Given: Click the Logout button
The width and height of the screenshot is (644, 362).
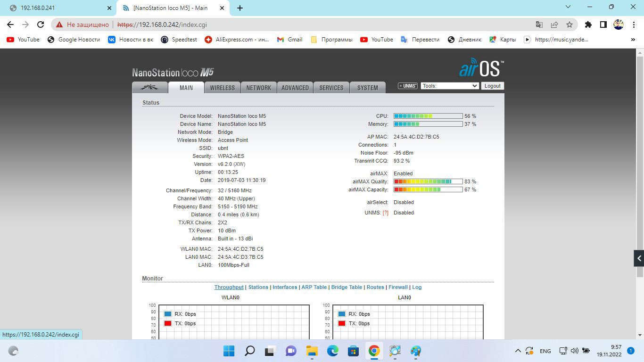Looking at the screenshot, I should pyautogui.click(x=493, y=86).
